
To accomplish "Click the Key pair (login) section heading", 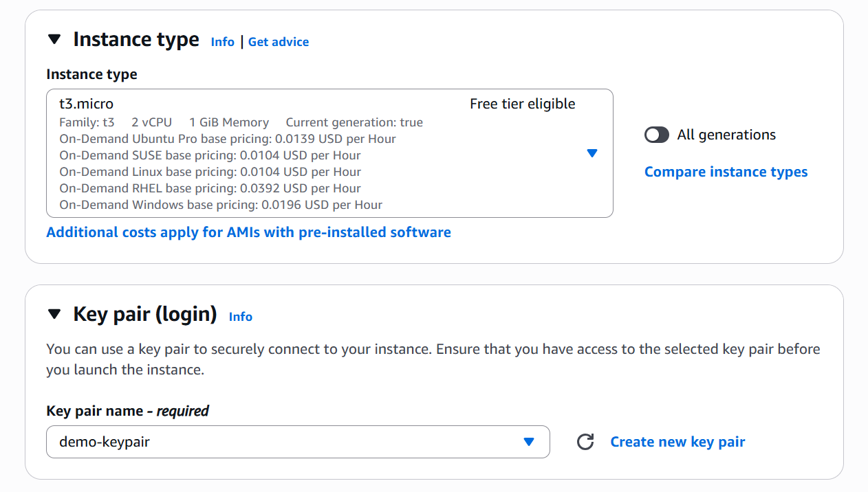I will (144, 315).
